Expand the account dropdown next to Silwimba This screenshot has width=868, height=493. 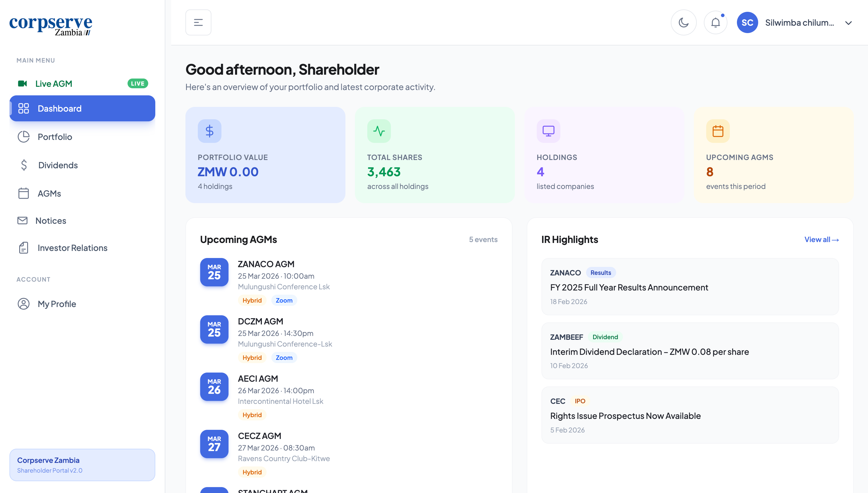849,23
